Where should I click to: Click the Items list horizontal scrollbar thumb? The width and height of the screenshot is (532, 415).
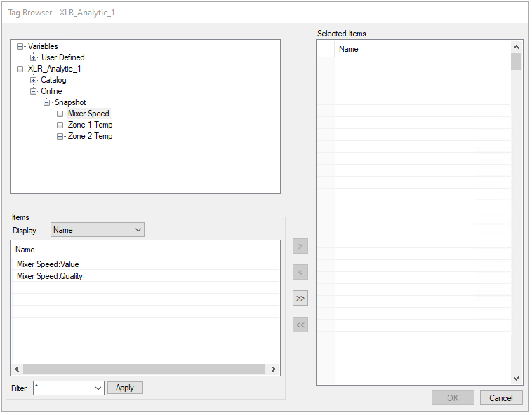click(144, 369)
